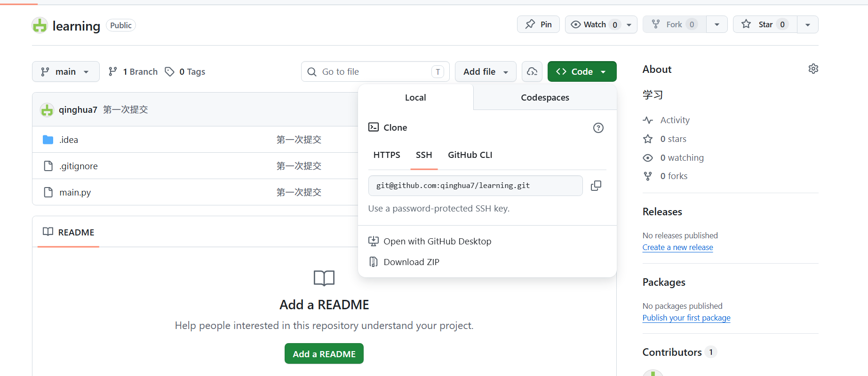Open the qinghua7 author link
This screenshot has width=868, height=376.
click(x=78, y=110)
